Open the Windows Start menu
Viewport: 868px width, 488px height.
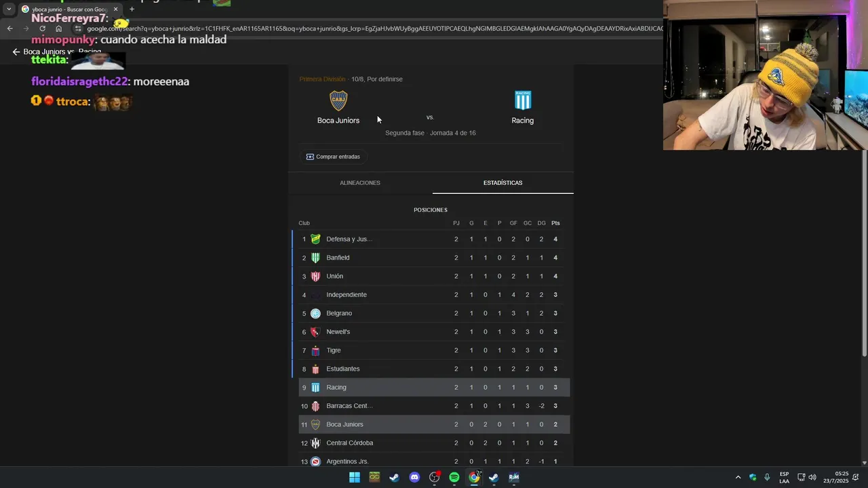(355, 477)
